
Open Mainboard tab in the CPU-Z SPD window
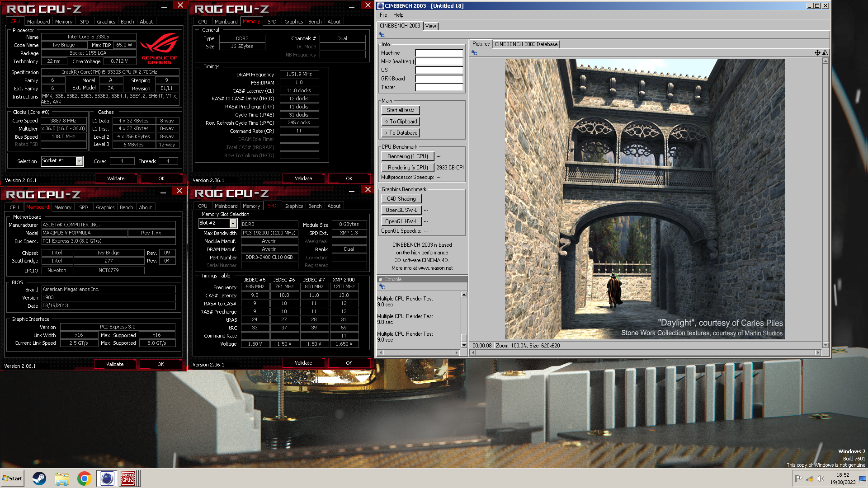[x=226, y=206]
